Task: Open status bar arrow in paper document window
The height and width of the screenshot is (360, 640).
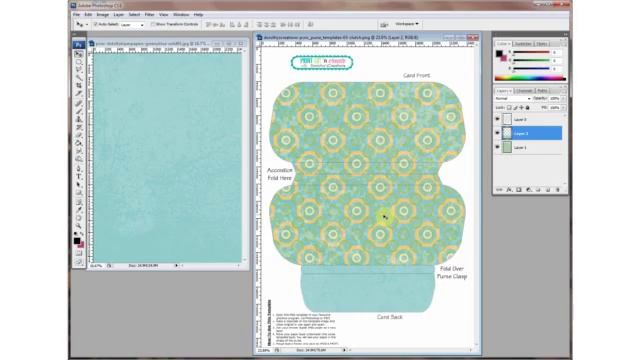Action: click(176, 265)
